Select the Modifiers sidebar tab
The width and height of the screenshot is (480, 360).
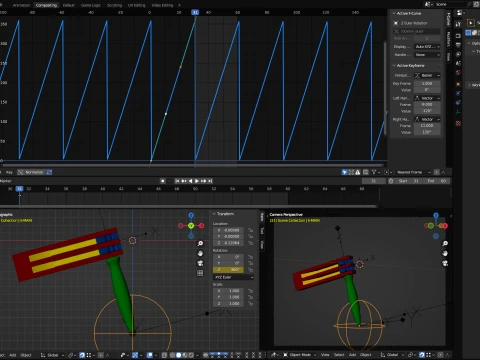point(449,38)
